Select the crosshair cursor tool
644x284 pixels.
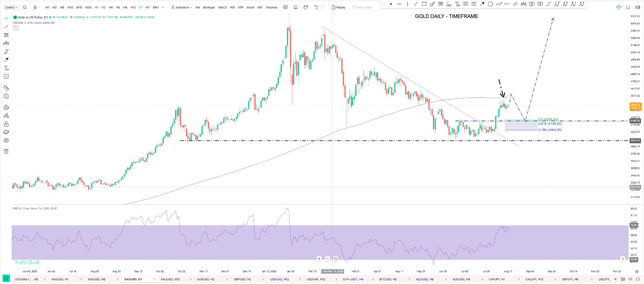(6, 18)
